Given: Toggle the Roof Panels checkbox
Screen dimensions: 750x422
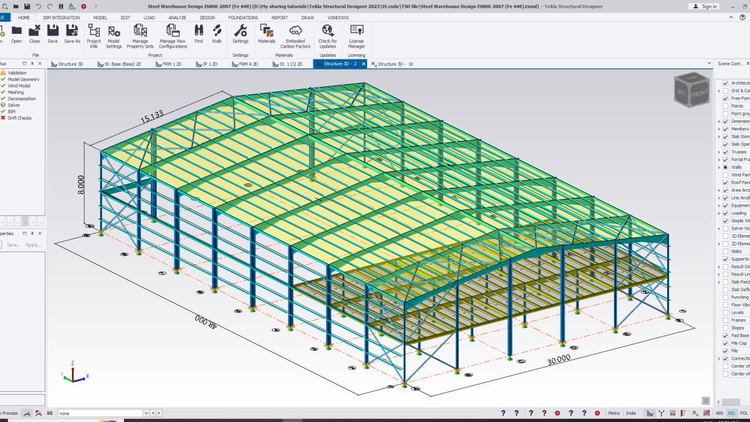Looking at the screenshot, I should click(x=725, y=184).
